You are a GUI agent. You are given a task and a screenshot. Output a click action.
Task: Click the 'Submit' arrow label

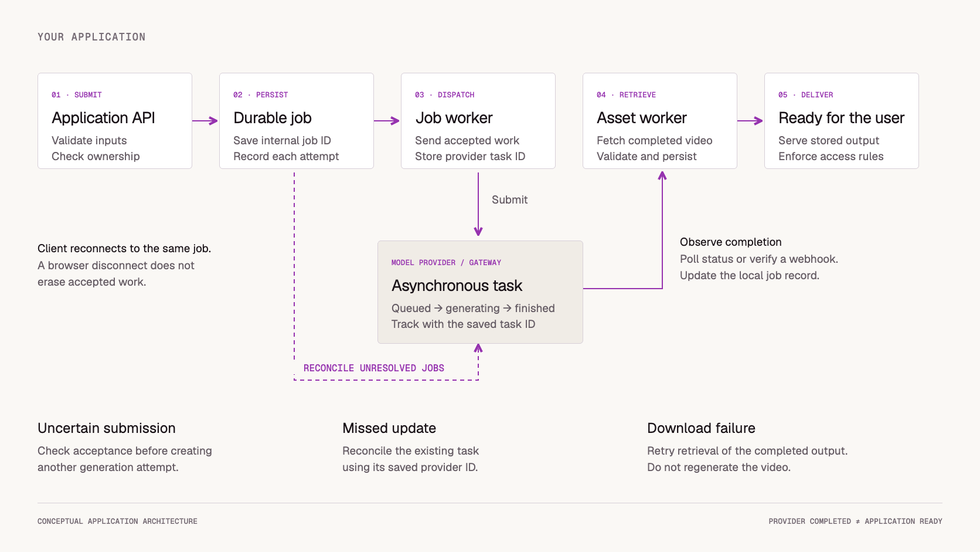click(x=509, y=199)
